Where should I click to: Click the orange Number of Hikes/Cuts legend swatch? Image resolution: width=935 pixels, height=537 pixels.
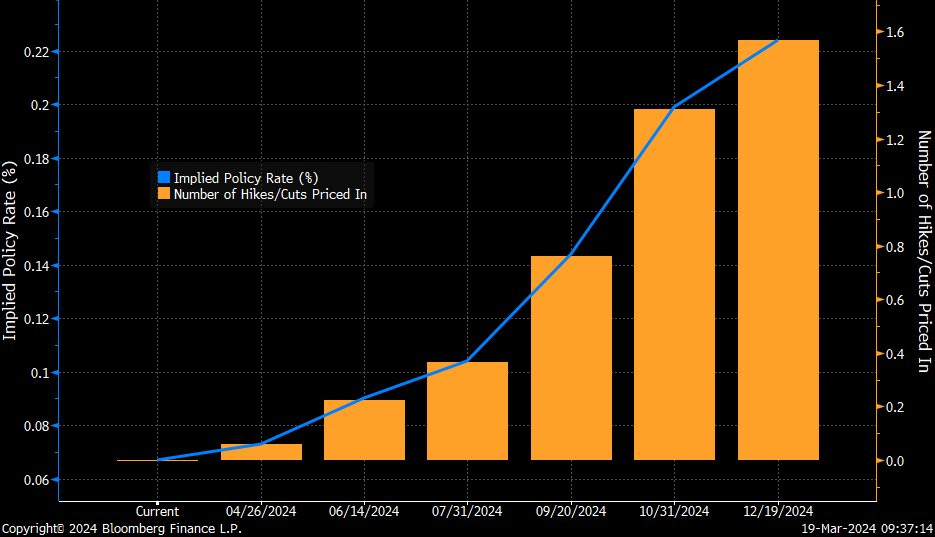pyautogui.click(x=163, y=194)
